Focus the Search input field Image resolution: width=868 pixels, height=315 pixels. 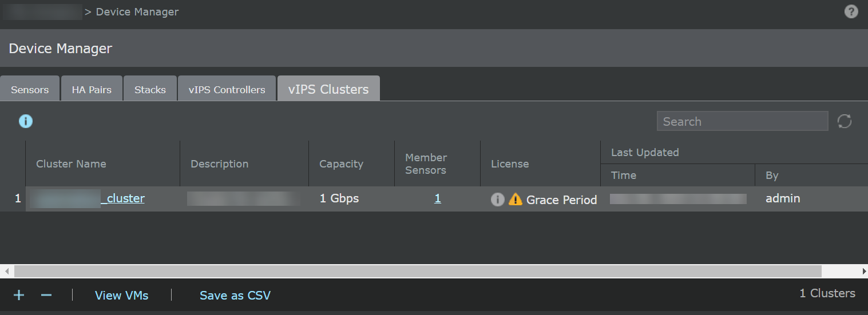pos(742,121)
